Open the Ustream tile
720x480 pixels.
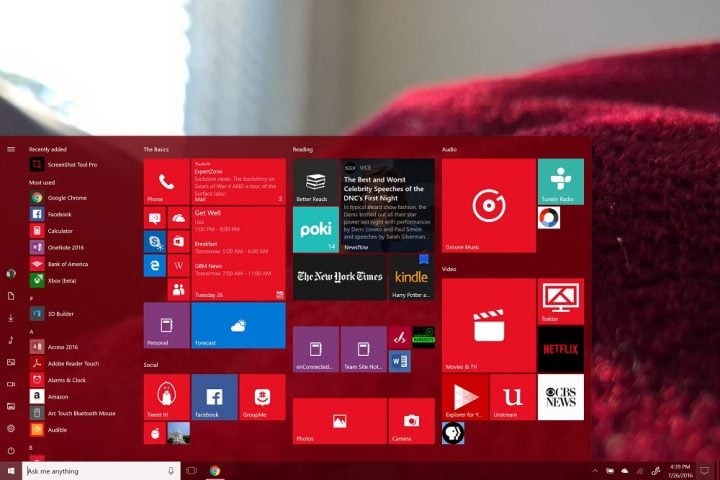[x=513, y=397]
